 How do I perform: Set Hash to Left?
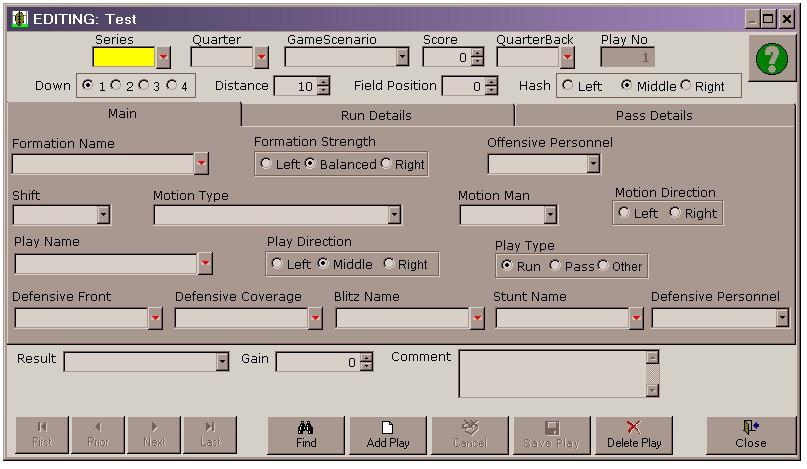[x=569, y=86]
